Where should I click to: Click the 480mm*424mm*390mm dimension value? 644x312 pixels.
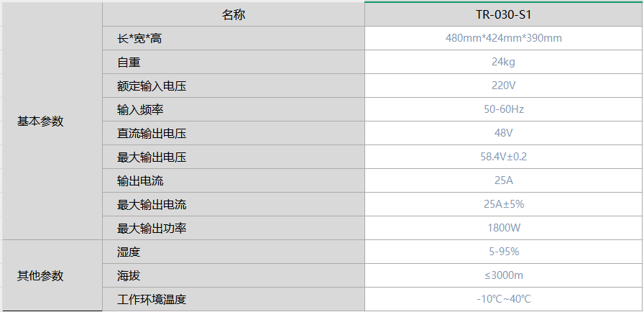point(503,38)
